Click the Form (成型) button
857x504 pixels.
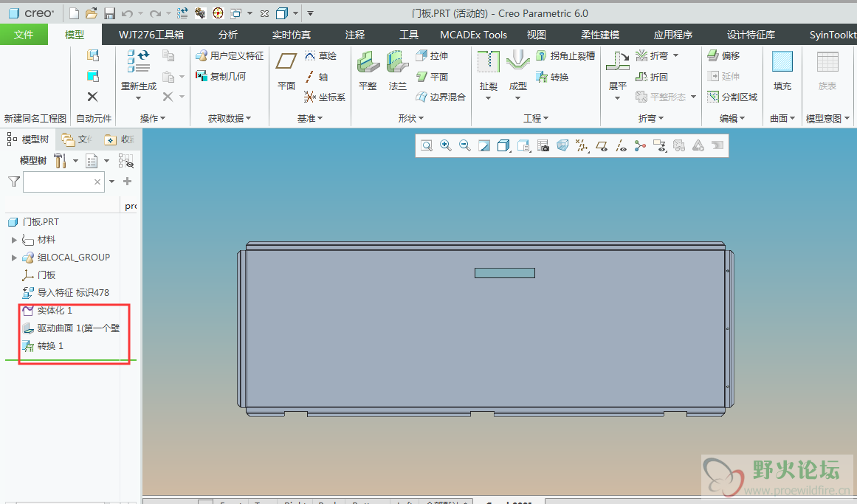[x=517, y=75]
